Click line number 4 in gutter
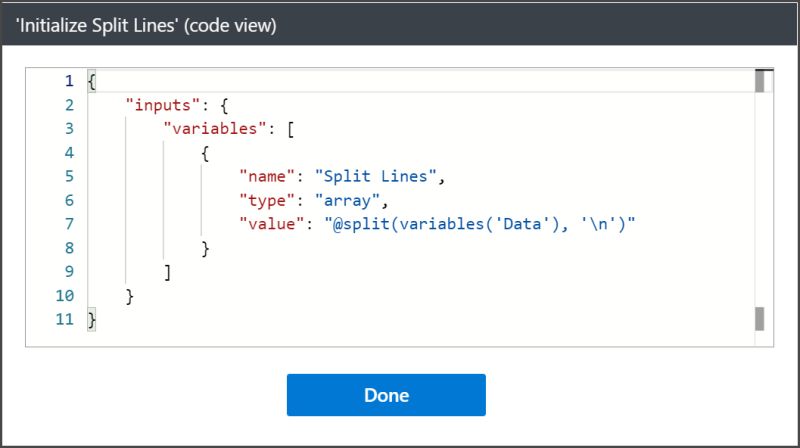Image resolution: width=800 pixels, height=448 pixels. (69, 153)
